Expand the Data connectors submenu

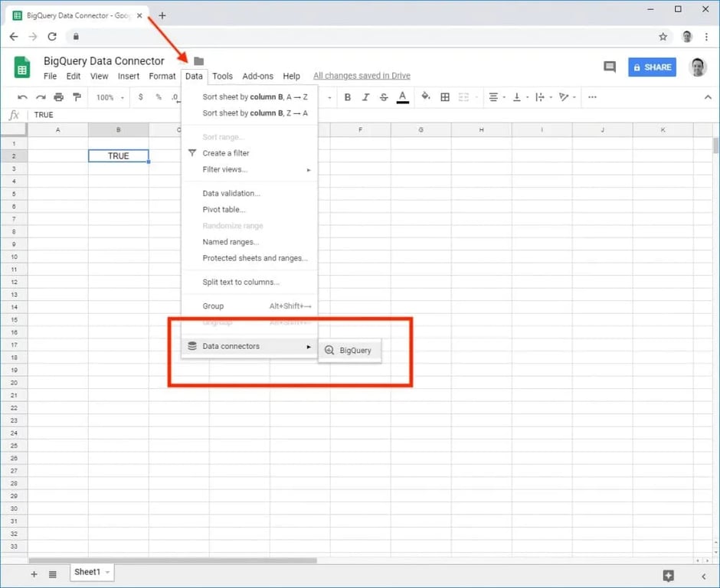point(250,346)
